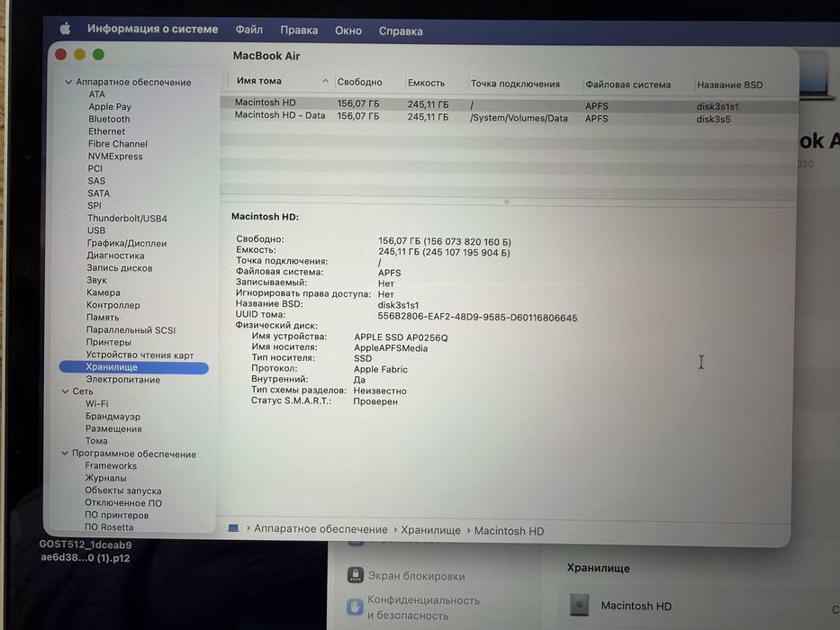The width and height of the screenshot is (840, 630).
Task: Select Fibre Channel in the sidebar
Action: [x=117, y=144]
